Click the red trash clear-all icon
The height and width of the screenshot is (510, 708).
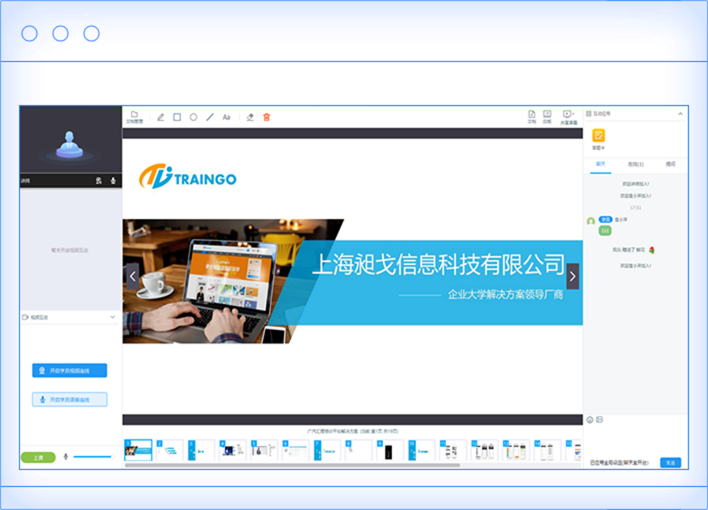click(267, 117)
